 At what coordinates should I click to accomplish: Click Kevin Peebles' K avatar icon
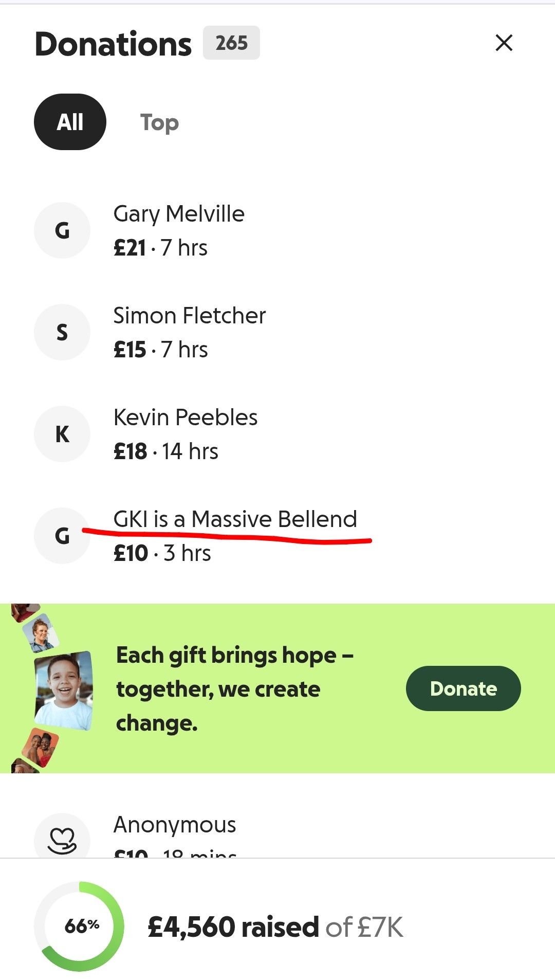coord(62,434)
